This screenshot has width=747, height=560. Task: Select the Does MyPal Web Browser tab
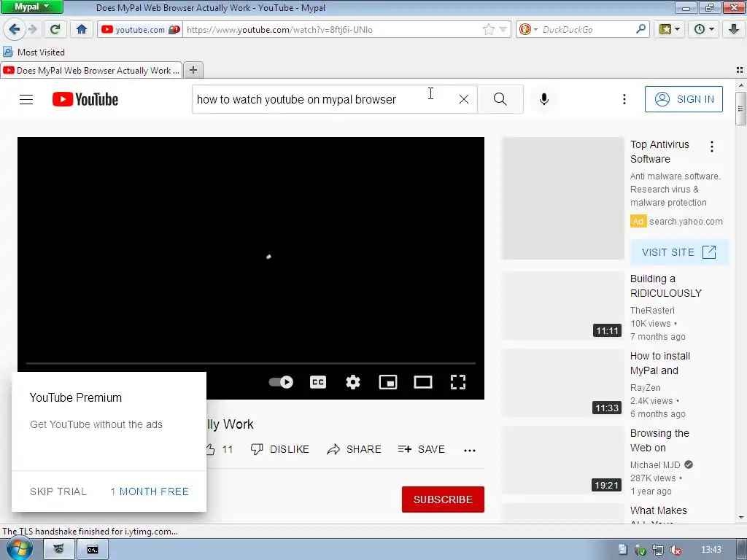91,71
